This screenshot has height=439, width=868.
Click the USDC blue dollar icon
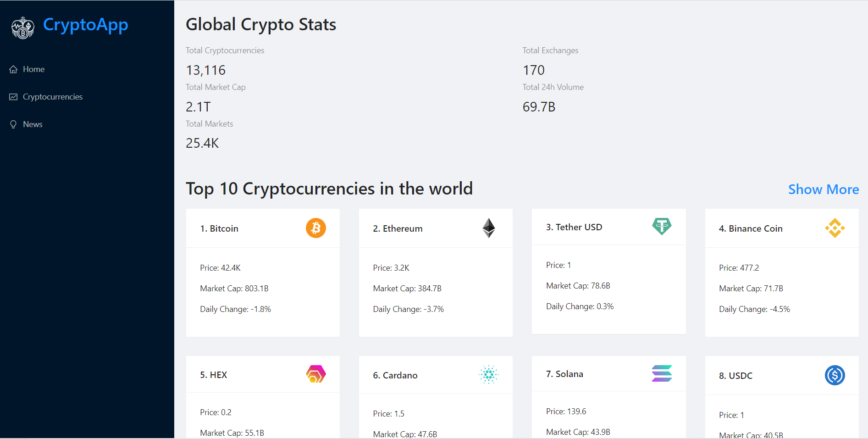835,375
